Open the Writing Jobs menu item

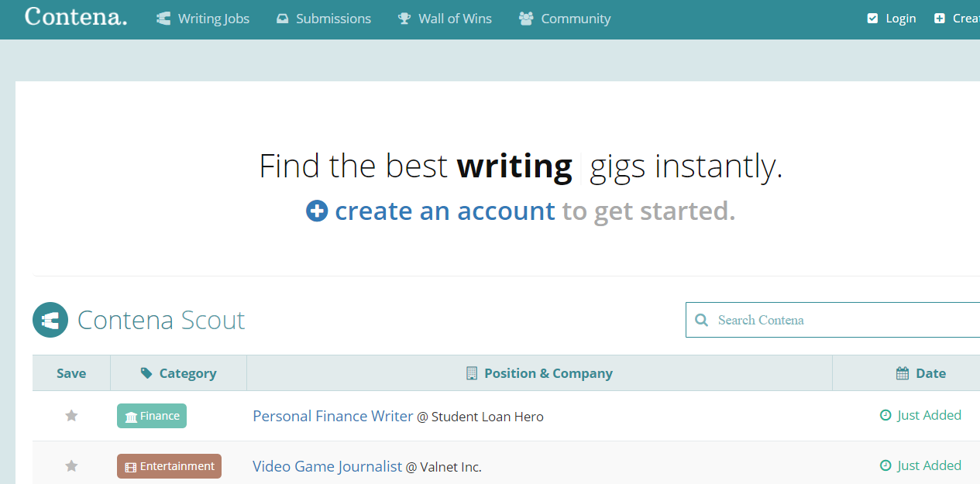click(203, 19)
